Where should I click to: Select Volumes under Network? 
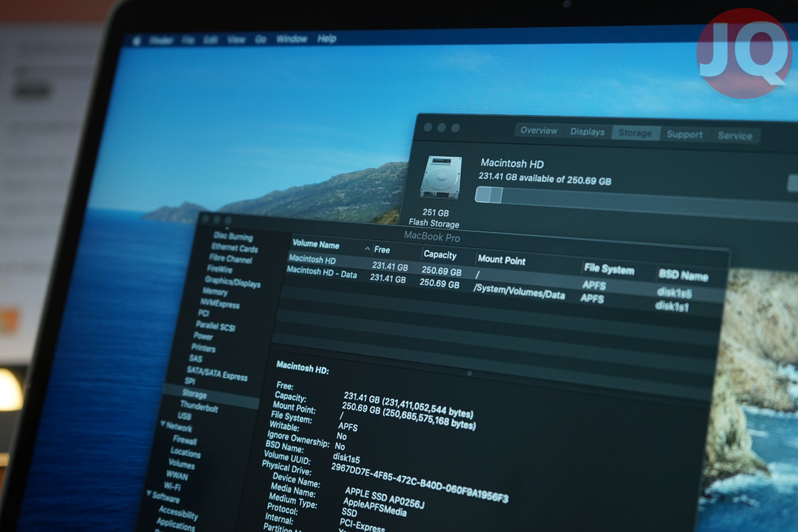(182, 464)
